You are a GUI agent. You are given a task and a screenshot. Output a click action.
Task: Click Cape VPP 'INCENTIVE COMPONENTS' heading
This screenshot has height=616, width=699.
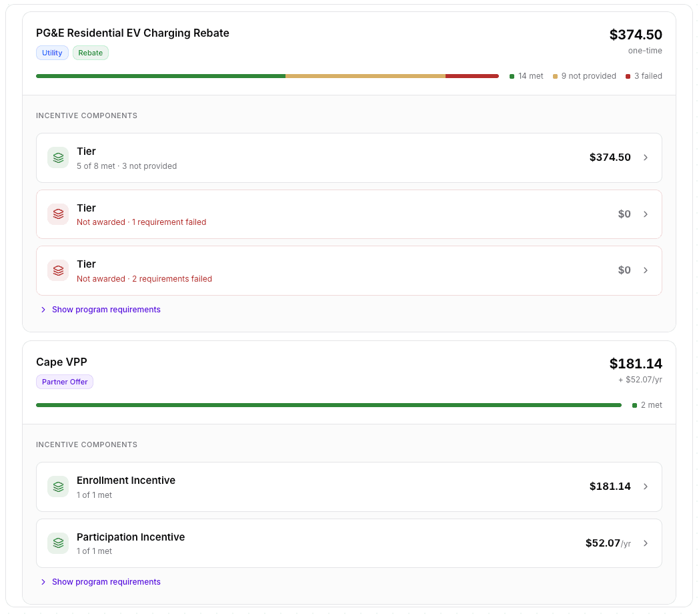click(87, 444)
